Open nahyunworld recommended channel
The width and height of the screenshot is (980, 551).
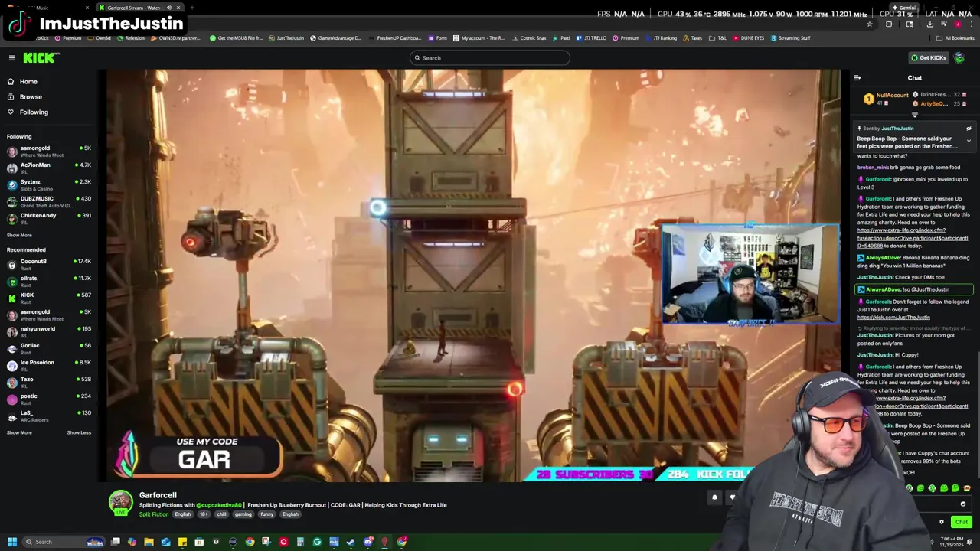click(x=49, y=331)
